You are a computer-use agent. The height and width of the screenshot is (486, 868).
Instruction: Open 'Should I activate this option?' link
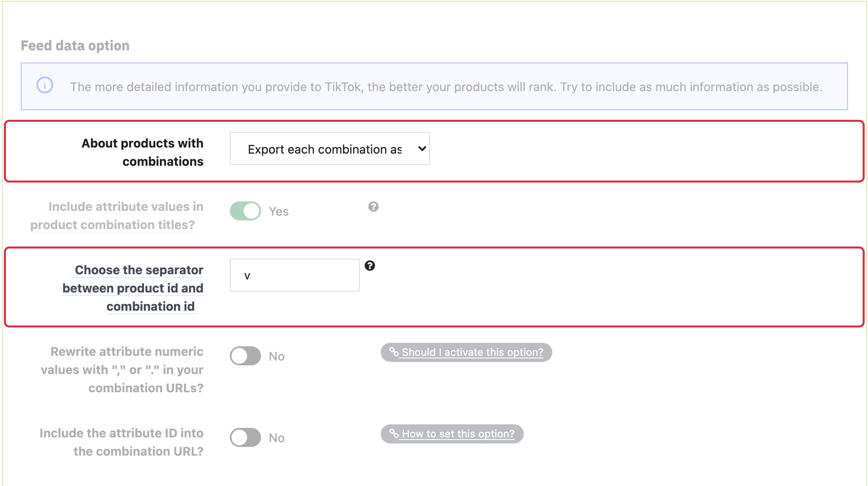467,352
